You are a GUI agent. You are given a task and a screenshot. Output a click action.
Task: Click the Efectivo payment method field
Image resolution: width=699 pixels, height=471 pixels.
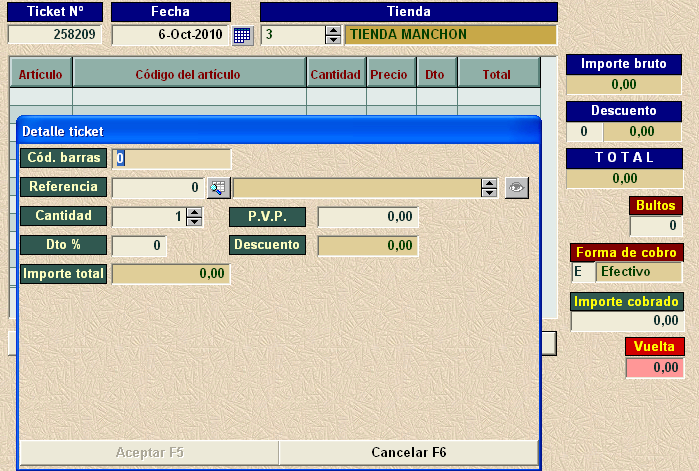(x=639, y=272)
